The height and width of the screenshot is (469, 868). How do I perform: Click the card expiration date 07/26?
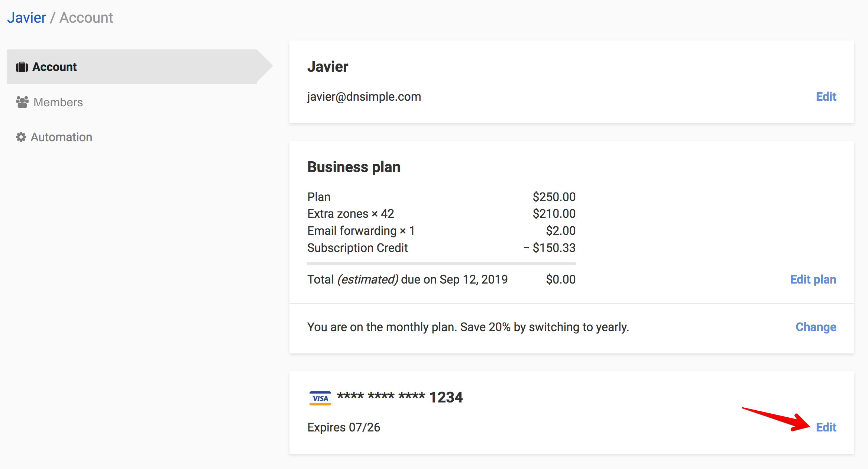pos(344,427)
